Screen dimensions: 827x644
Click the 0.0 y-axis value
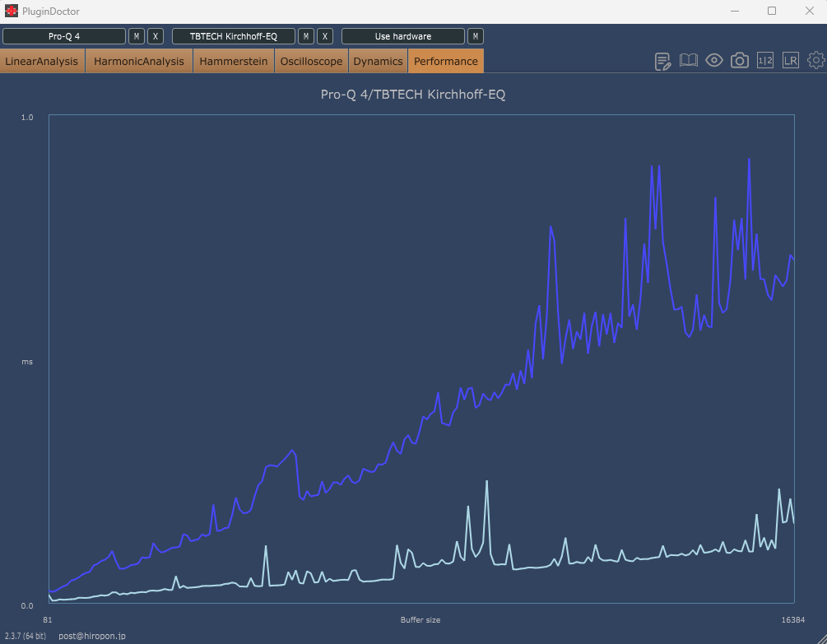27,605
